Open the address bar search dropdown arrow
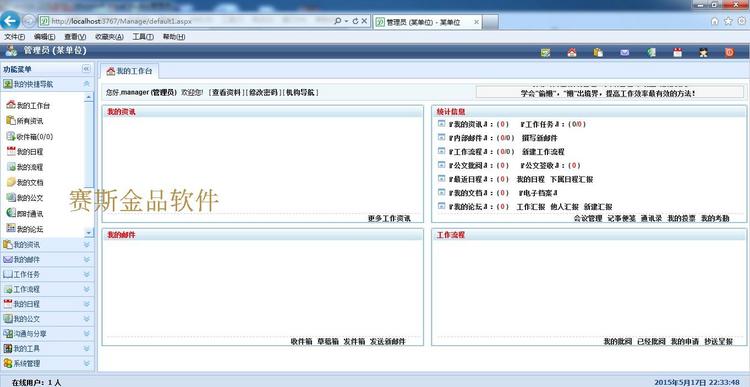This screenshot has width=750, height=387. coord(346,21)
